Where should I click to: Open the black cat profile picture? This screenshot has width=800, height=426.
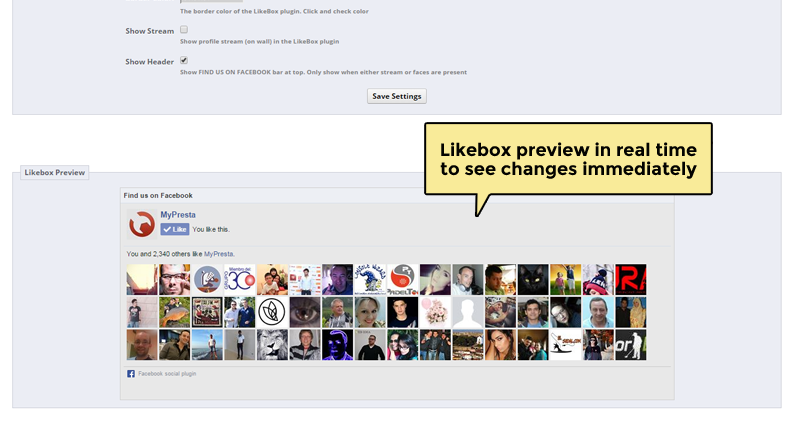(x=533, y=280)
